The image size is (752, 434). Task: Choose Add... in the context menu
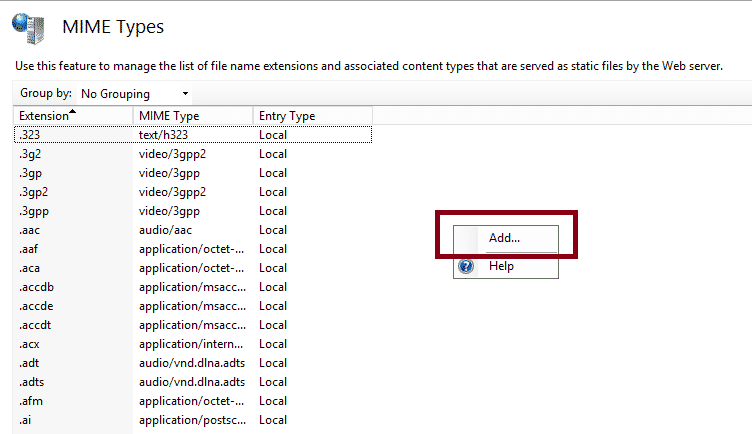tap(506, 238)
